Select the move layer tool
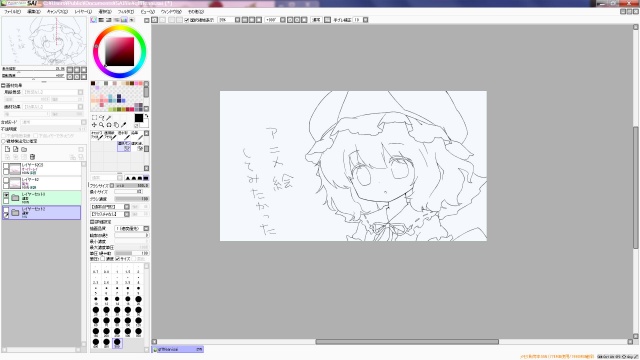Screen dimensions: 640x360 (x=94, y=125)
